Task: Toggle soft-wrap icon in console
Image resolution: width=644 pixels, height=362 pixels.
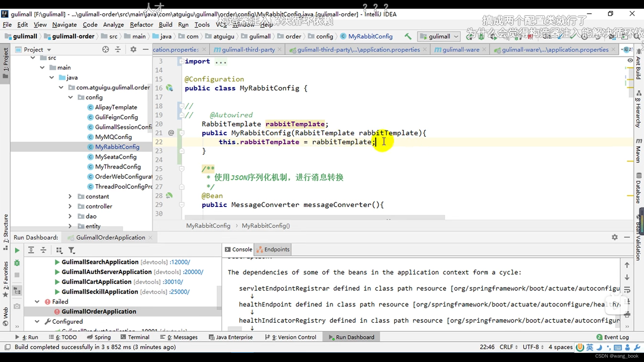Action: click(627, 290)
